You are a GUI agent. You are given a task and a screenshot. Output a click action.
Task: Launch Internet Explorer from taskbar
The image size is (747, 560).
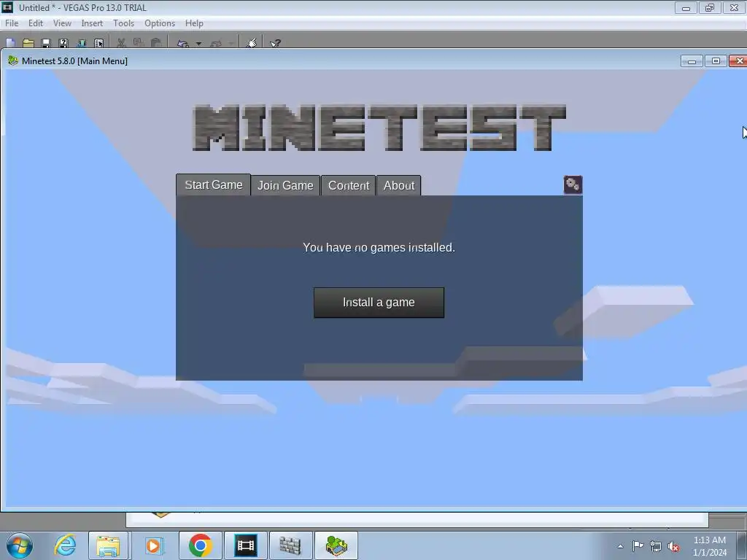coord(65,545)
